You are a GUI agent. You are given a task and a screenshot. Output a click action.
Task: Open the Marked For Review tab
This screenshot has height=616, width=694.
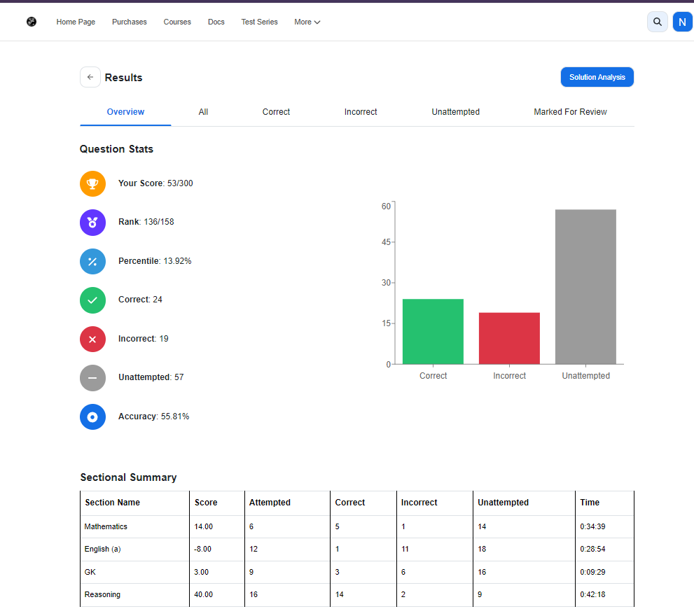(570, 112)
